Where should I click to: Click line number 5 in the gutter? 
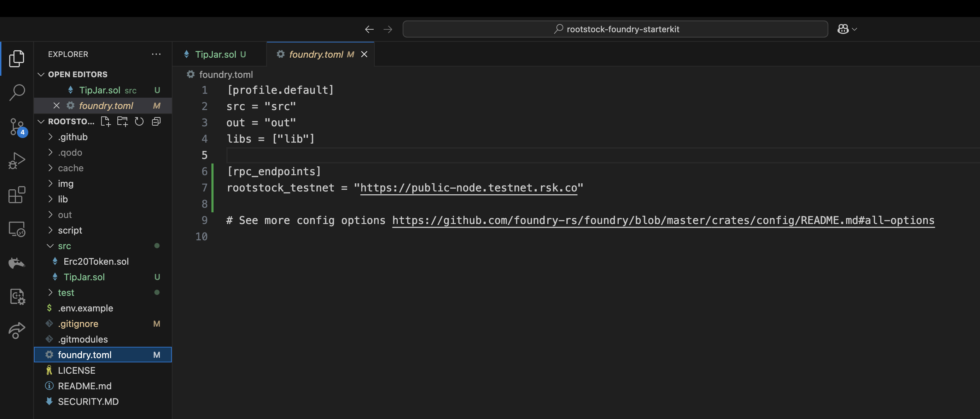204,155
